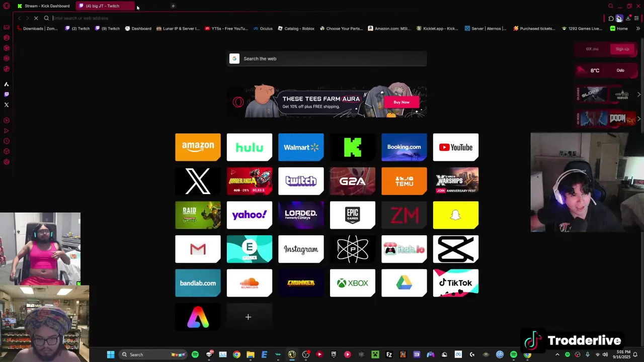Open the YouTube speed dial tile

[x=456, y=147]
